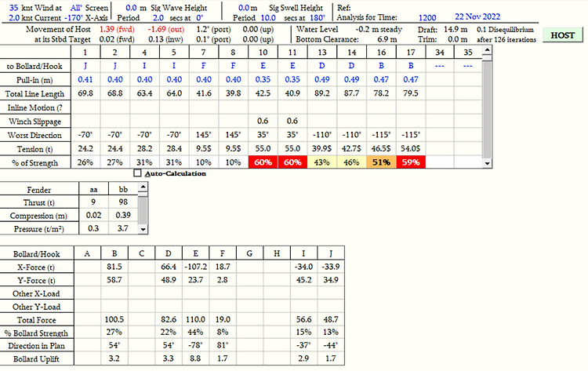
Task: Click the '% of Strength' row label
Action: [34, 163]
